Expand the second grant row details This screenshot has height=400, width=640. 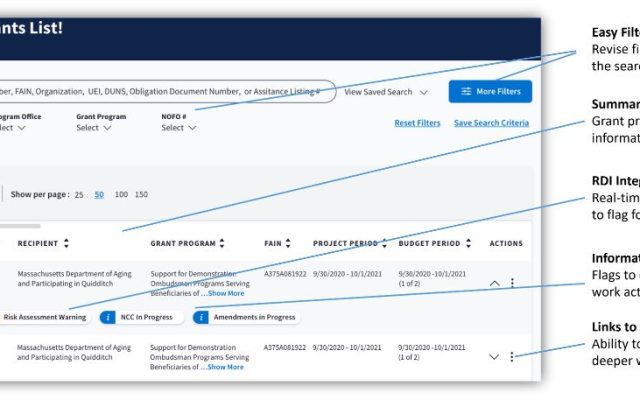tap(494, 357)
